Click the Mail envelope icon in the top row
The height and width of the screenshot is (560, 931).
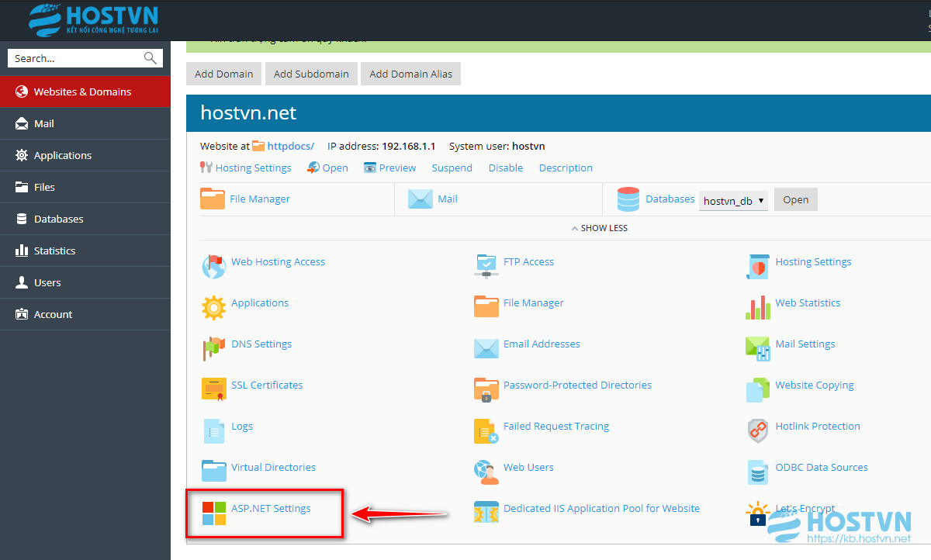tap(421, 199)
